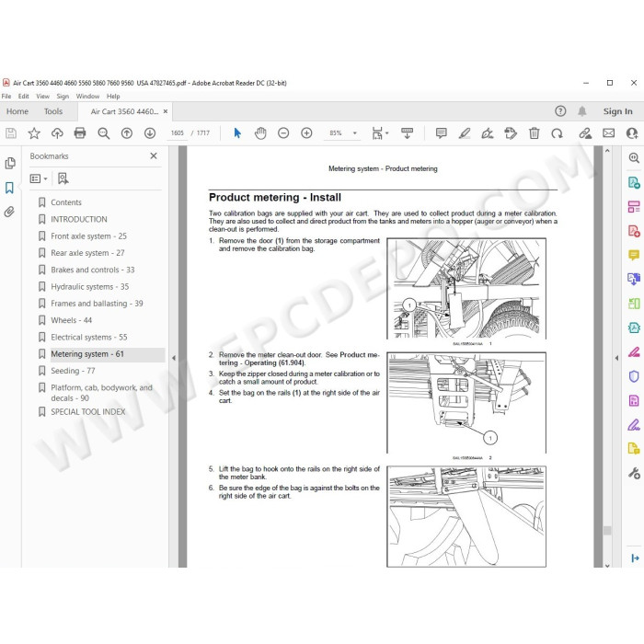Close the Bookmarks panel

154,156
